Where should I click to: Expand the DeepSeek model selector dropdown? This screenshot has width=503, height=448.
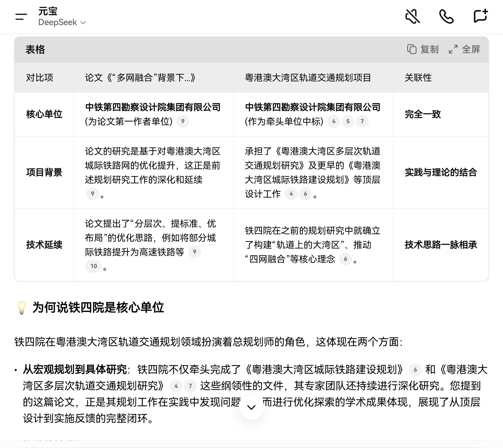tap(83, 23)
